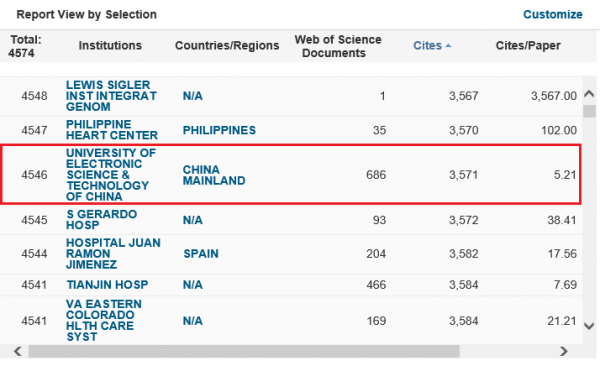Screen dimensions: 600x366
Task: Click the horizontal scrollbar thumb
Action: click(244, 351)
